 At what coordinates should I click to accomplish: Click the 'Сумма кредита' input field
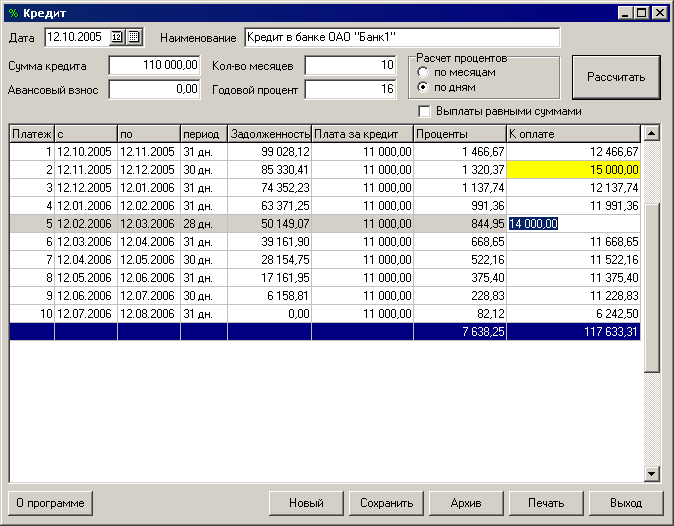coord(154,66)
